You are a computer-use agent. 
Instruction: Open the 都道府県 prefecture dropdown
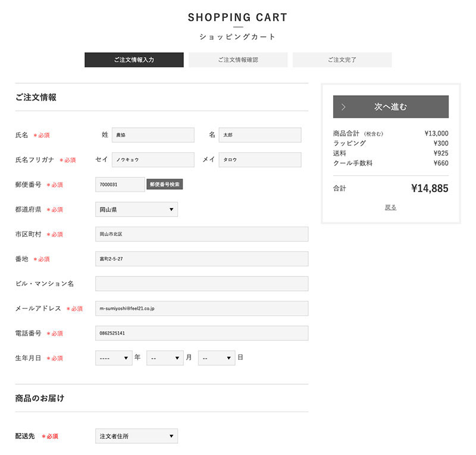click(x=136, y=209)
